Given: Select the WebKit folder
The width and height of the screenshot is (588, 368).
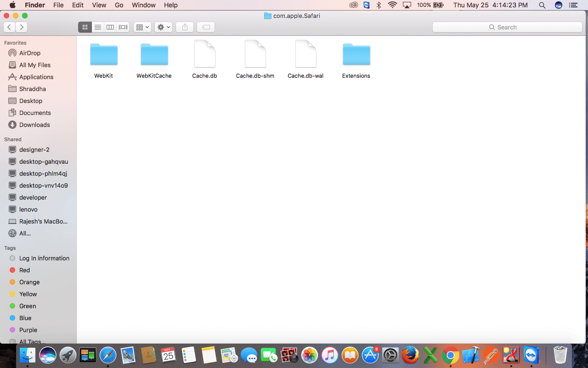Looking at the screenshot, I should click(104, 60).
